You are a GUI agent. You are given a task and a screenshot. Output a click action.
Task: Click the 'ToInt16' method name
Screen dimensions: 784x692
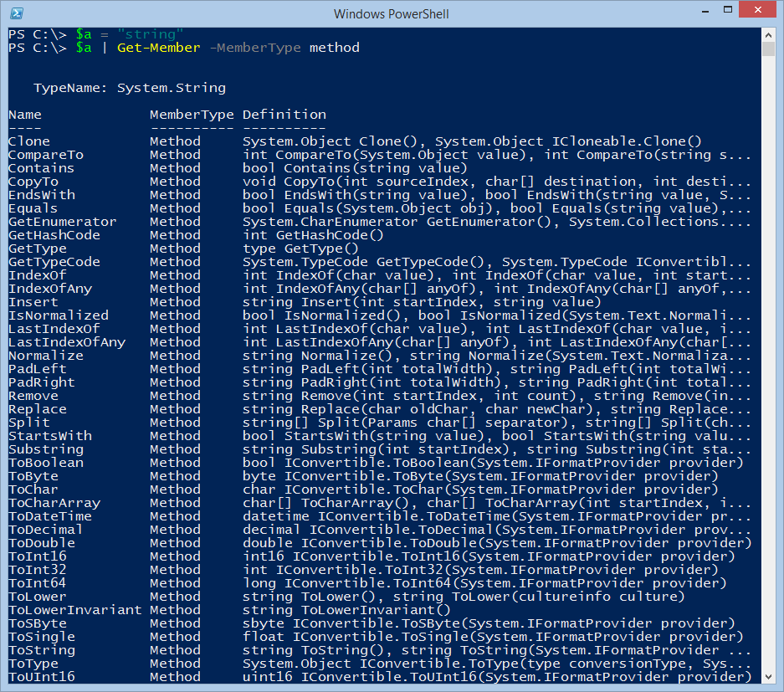coord(38,556)
